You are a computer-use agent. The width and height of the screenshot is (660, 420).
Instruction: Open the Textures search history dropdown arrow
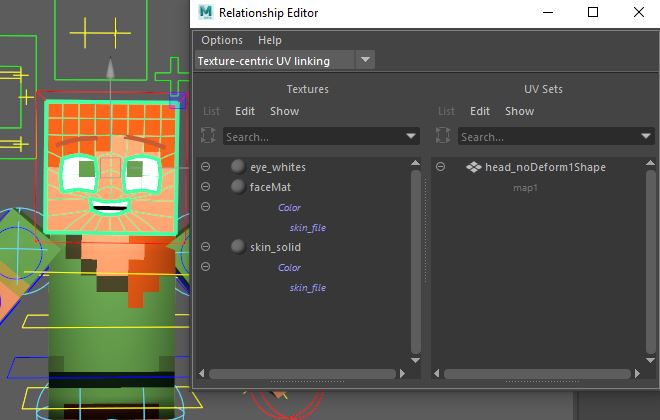tap(411, 136)
